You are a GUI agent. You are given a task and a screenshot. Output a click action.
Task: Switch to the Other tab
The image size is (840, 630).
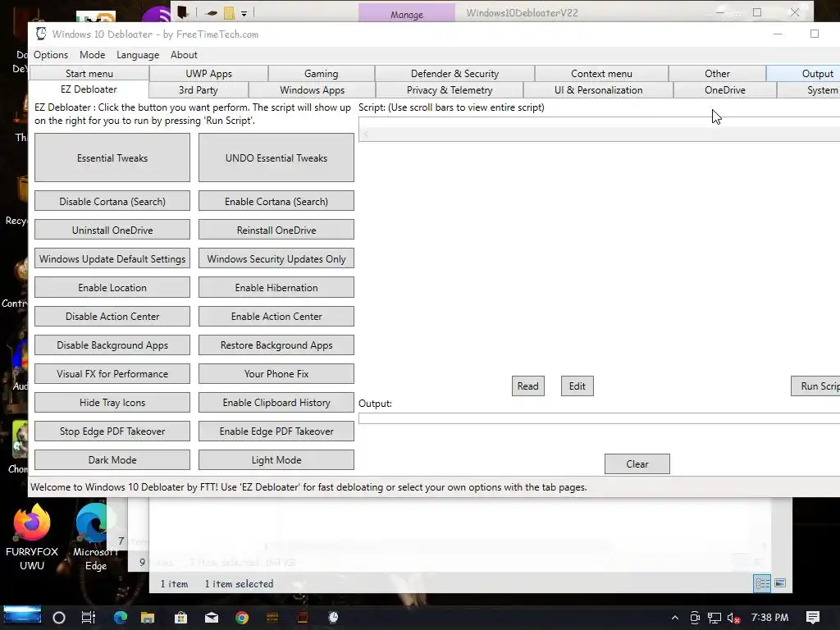[x=717, y=73]
